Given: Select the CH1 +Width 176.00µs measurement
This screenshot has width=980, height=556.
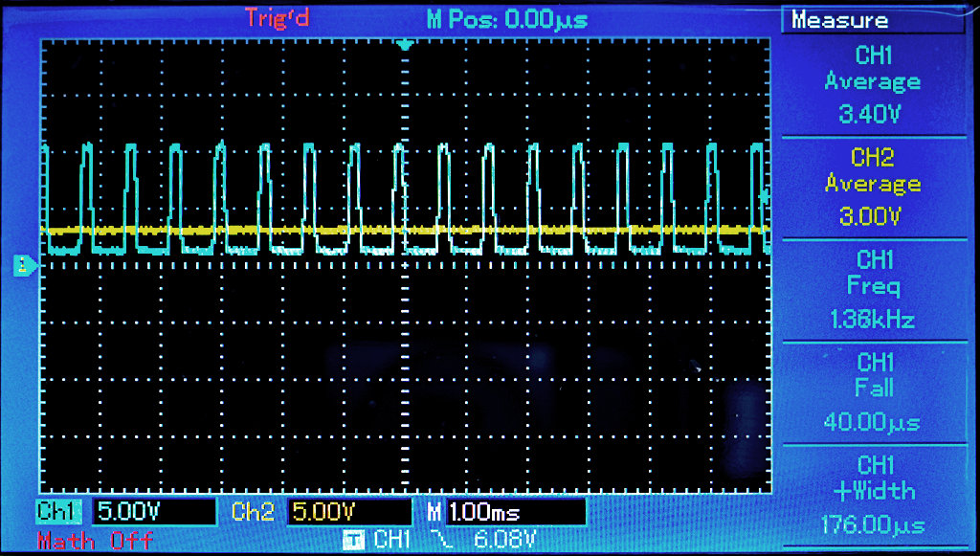Looking at the screenshot, I should tap(873, 496).
